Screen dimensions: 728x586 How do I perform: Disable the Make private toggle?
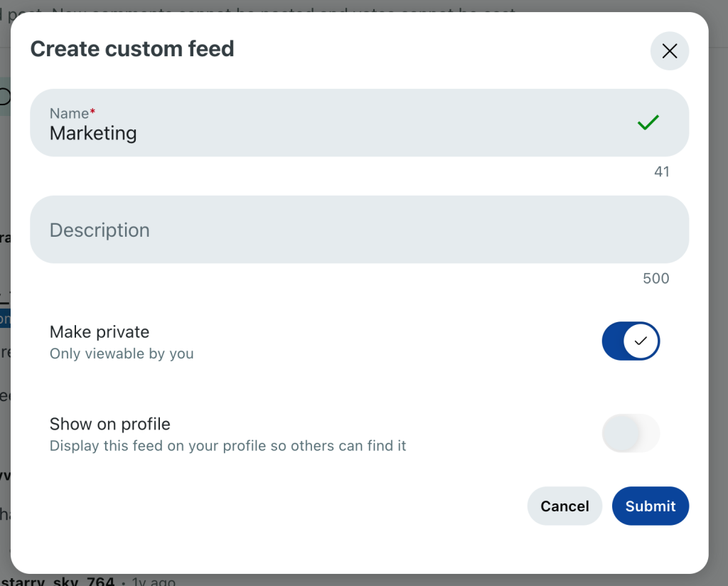click(x=631, y=341)
